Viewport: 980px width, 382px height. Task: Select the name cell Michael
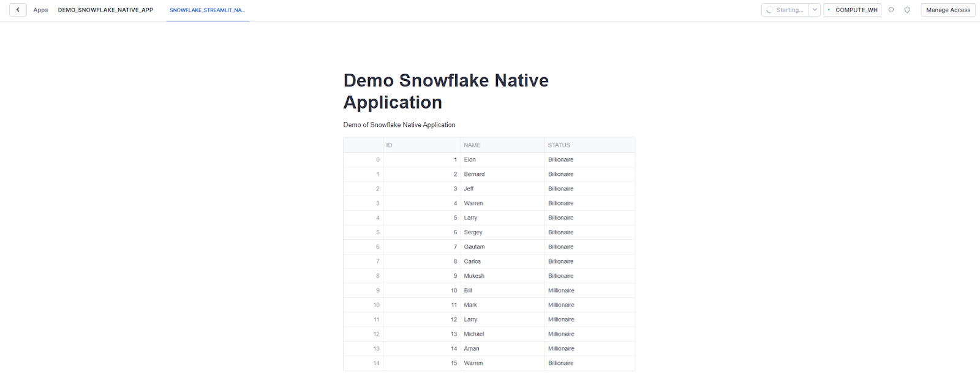tap(503, 334)
